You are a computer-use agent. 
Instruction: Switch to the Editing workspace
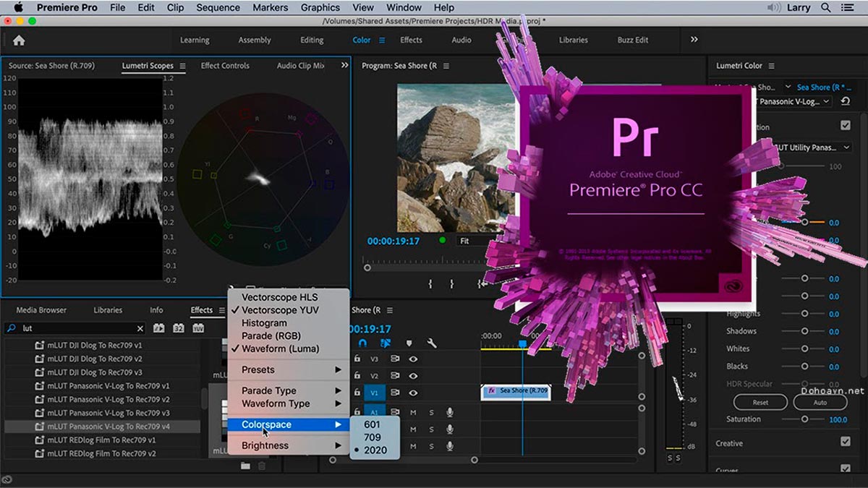pyautogui.click(x=312, y=40)
